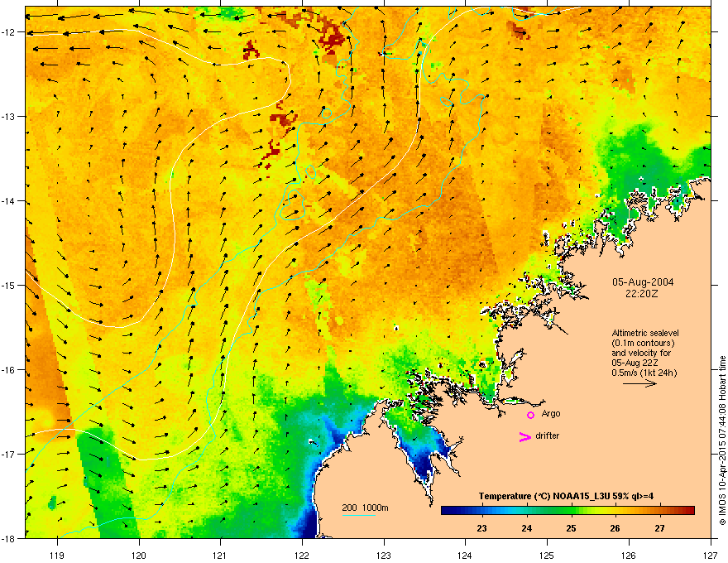Click the longitude 123 axis label
This screenshot has height=563, width=728.
pyautogui.click(x=384, y=555)
